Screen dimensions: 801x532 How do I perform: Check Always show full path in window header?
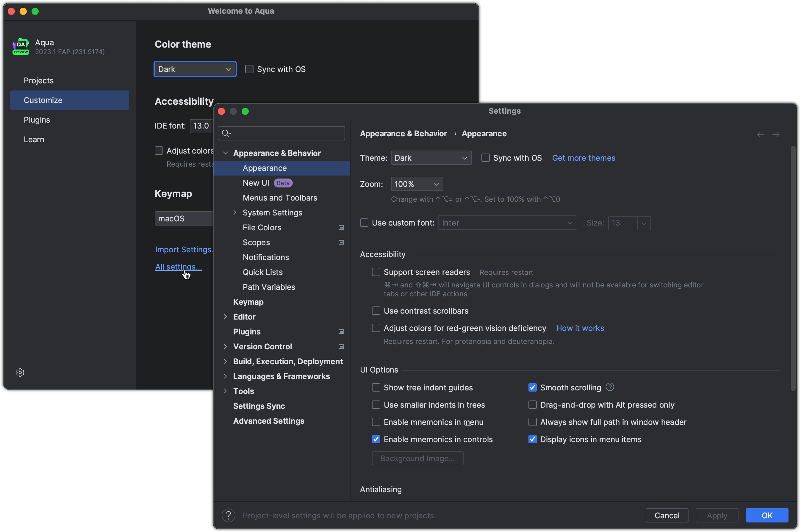(533, 422)
